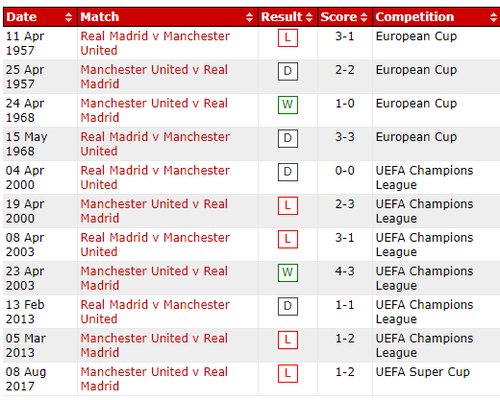Click the L result badge for 08 Aug 2017
Image resolution: width=500 pixels, height=400 pixels.
click(288, 373)
